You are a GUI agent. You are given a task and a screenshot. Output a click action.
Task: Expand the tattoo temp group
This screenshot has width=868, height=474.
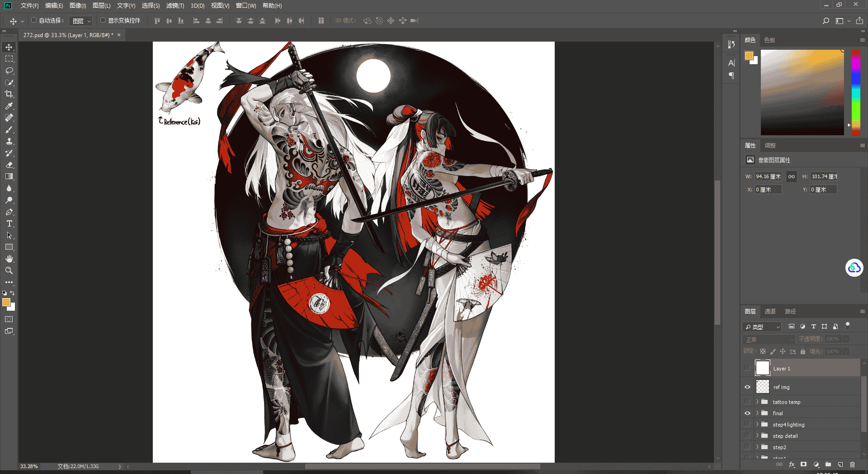pyautogui.click(x=757, y=402)
